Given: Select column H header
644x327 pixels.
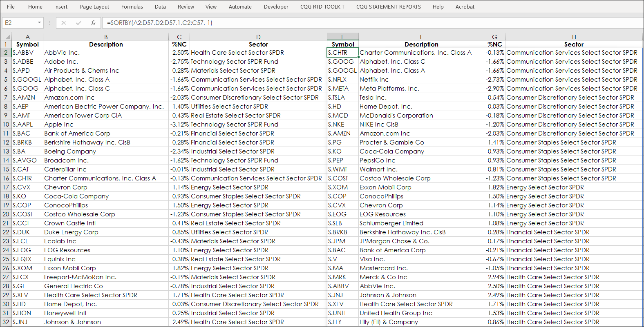Looking at the screenshot, I should [574, 37].
